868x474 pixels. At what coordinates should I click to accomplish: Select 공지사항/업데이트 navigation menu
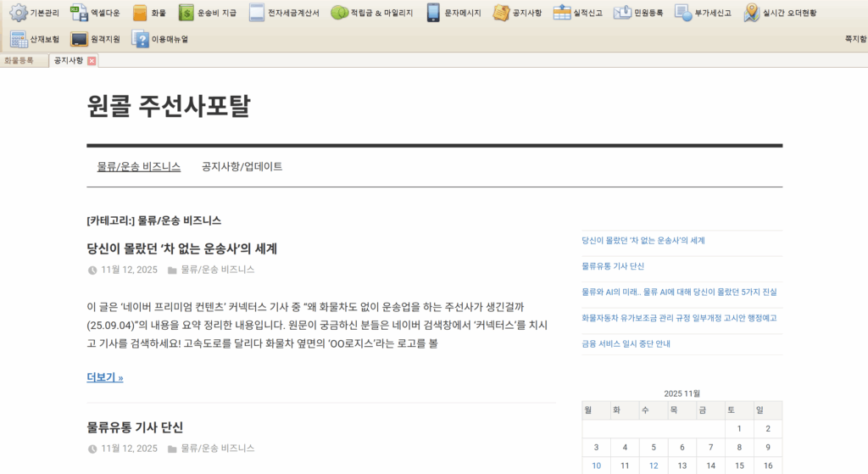click(x=242, y=167)
